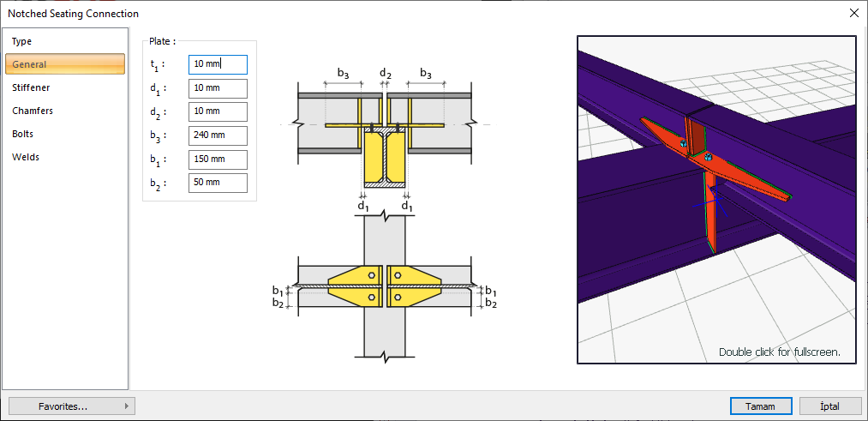Click the bottom plan view plate diagram
The height and width of the screenshot is (421, 868).
click(384, 286)
